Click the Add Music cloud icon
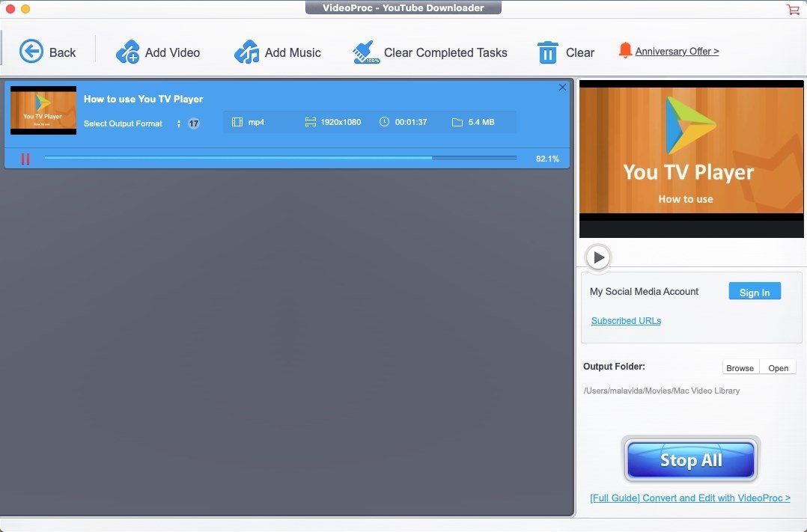This screenshot has width=807, height=532. coord(247,52)
